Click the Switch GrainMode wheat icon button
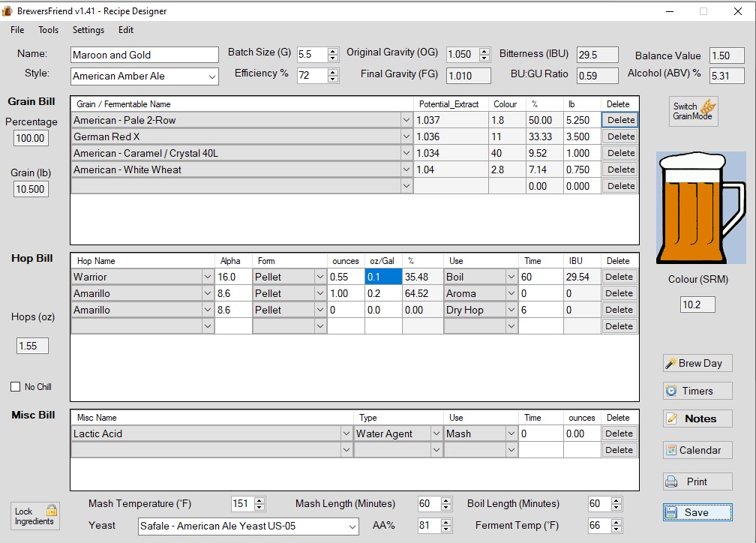The width and height of the screenshot is (756, 543). [x=694, y=111]
